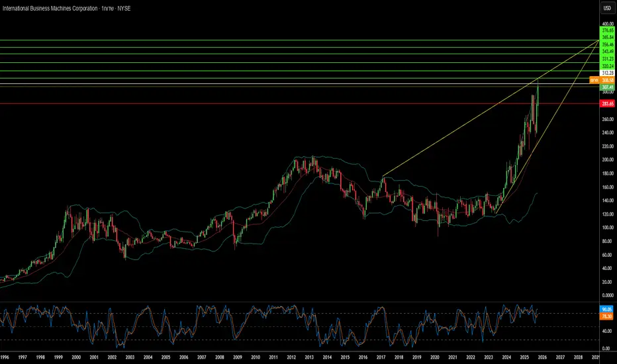Click the green 376.65 price label
Screen dimensions: 617x364
[x=607, y=30]
